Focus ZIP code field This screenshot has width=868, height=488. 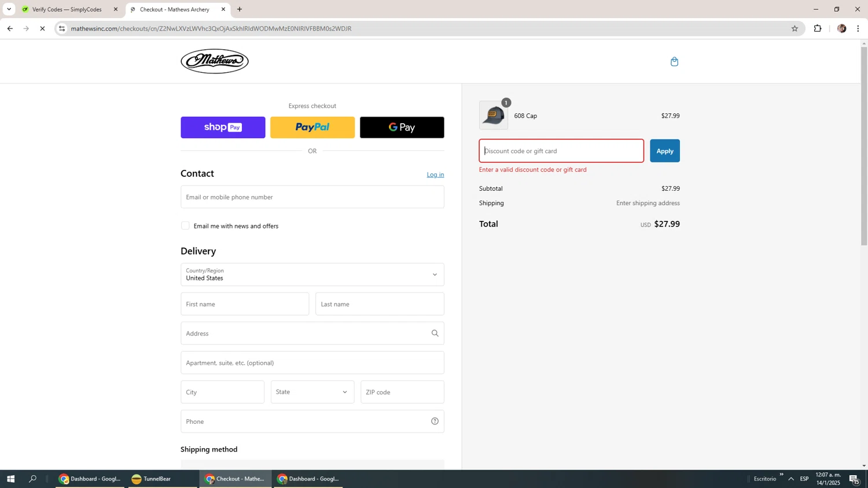click(x=402, y=392)
